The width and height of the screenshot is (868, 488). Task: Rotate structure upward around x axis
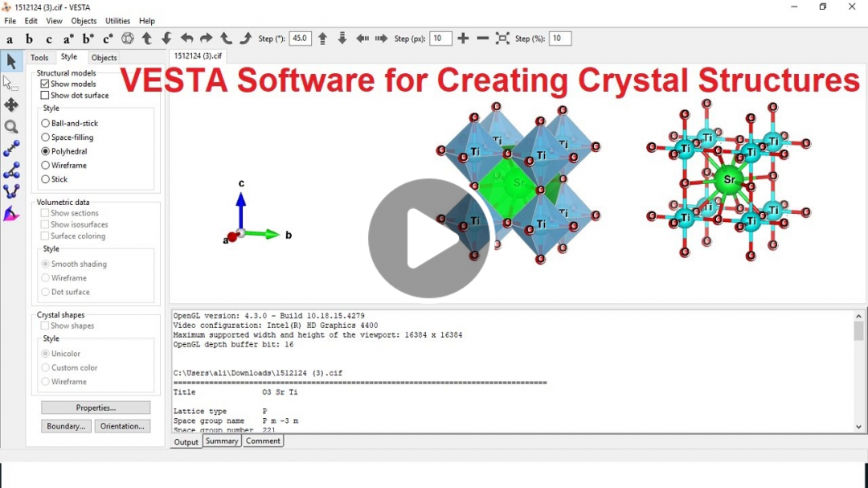147,39
